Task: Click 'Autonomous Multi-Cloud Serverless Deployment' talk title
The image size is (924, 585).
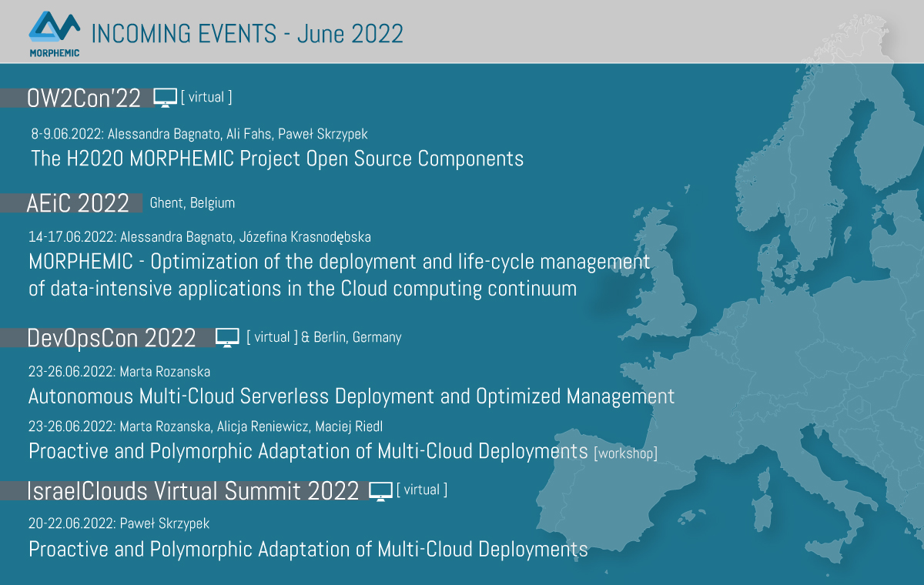Action: (x=352, y=397)
